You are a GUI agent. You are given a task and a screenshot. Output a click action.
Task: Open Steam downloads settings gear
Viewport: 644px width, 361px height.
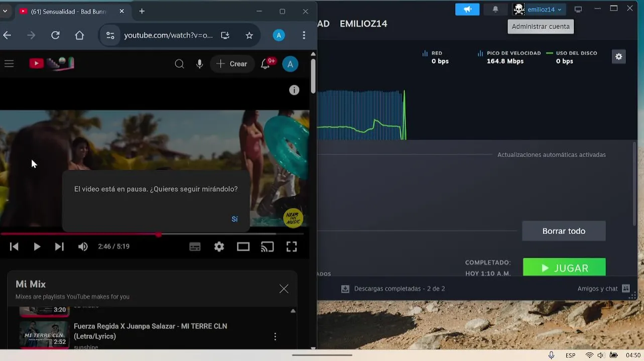tap(619, 57)
